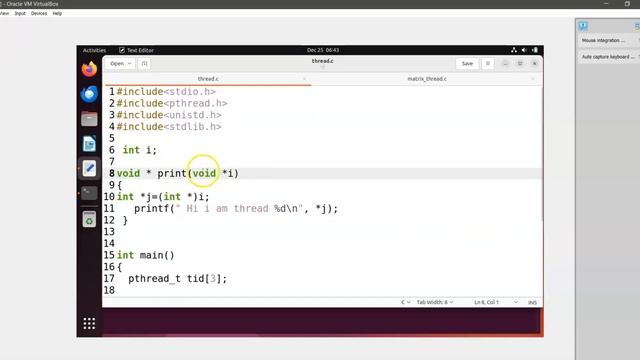Toggle INS insert mode in status bar
Image resolution: width=640 pixels, height=360 pixels.
coord(532,302)
